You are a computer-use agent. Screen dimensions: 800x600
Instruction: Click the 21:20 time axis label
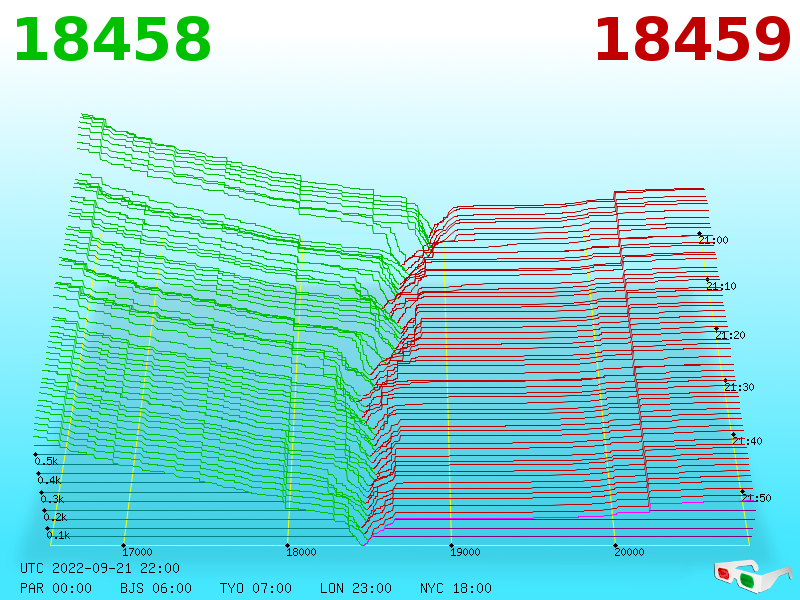731,335
